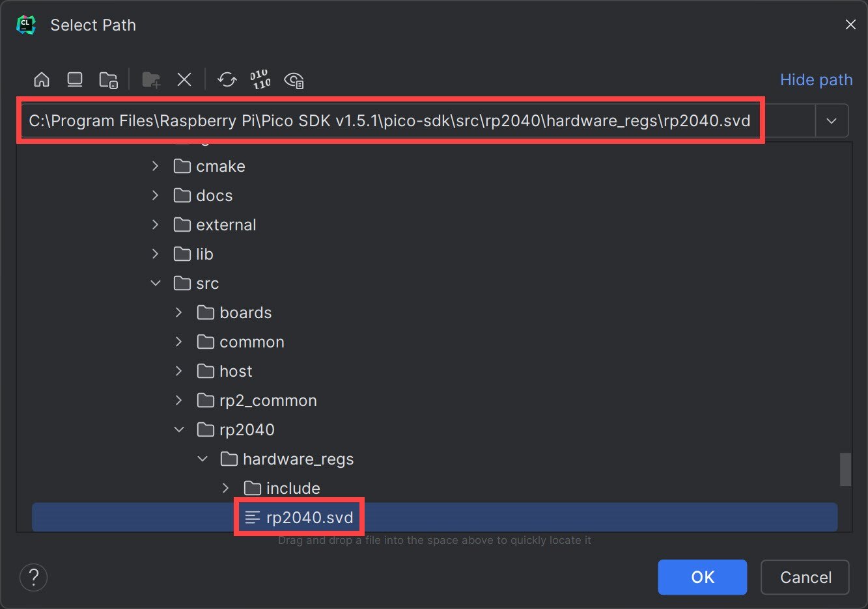This screenshot has width=868, height=609.
Task: Collapse the rp2040 folder
Action: [178, 429]
